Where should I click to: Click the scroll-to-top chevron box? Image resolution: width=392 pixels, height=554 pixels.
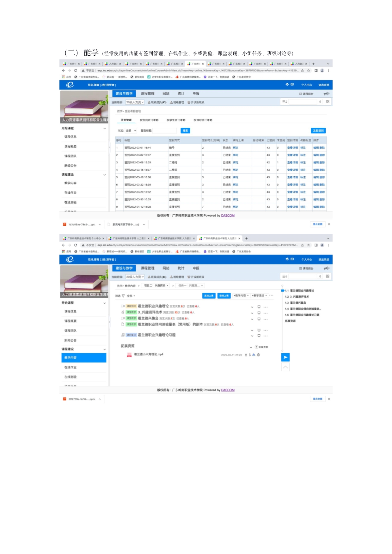285,367
